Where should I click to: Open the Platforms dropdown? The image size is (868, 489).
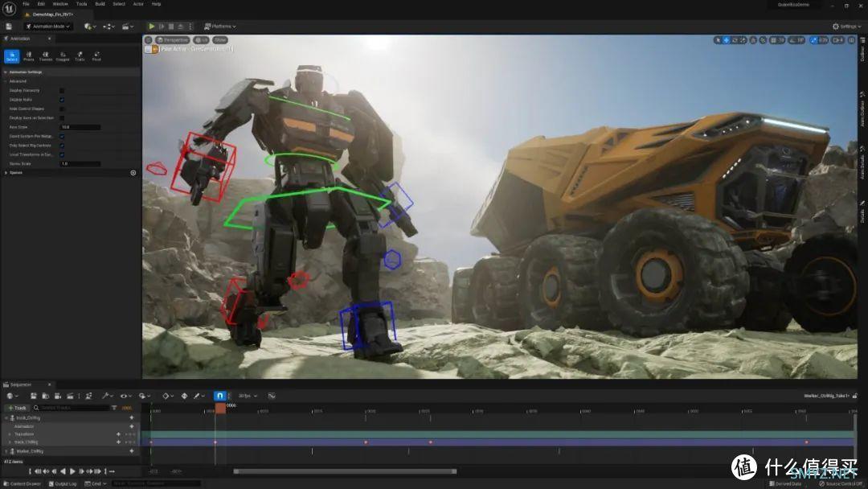coord(219,26)
